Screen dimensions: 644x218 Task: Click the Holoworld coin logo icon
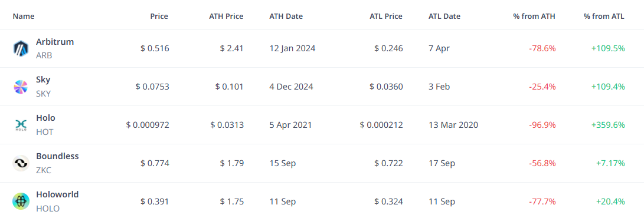click(21, 201)
